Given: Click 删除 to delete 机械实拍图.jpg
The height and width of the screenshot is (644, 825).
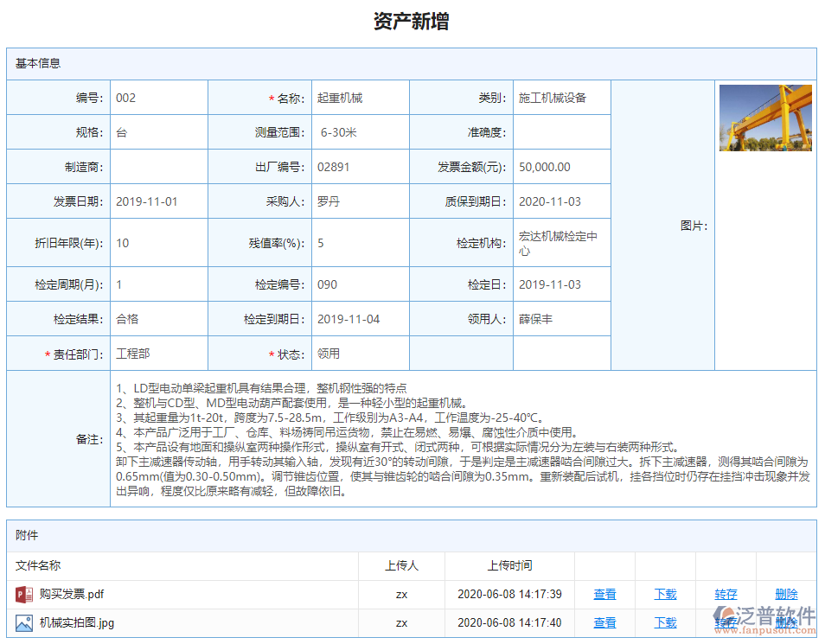Looking at the screenshot, I should [786, 622].
